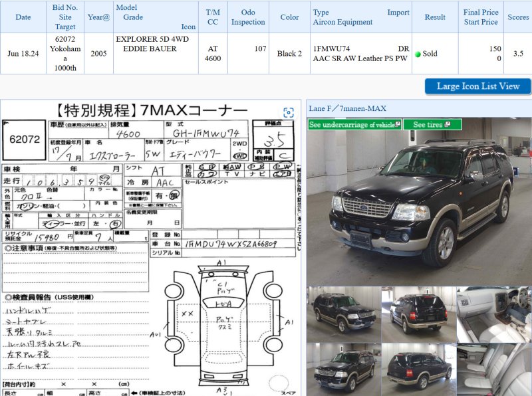Click external-link icon beside See tires
This screenshot has height=396, width=532.
pos(449,124)
